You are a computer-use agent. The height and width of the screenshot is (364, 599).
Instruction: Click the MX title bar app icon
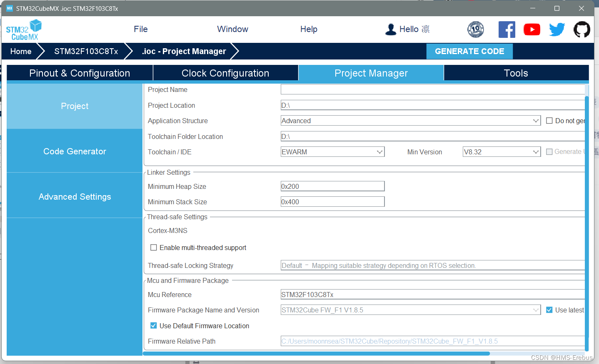click(x=10, y=8)
